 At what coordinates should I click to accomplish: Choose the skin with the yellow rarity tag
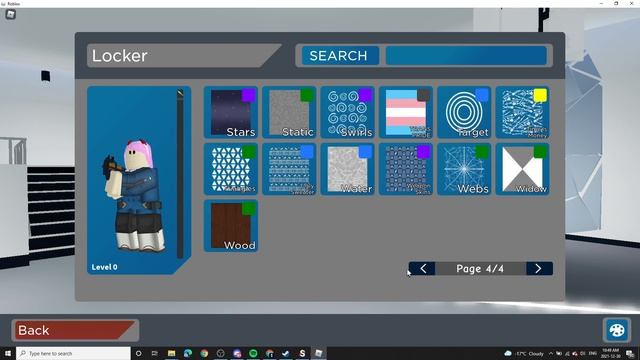pos(522,112)
